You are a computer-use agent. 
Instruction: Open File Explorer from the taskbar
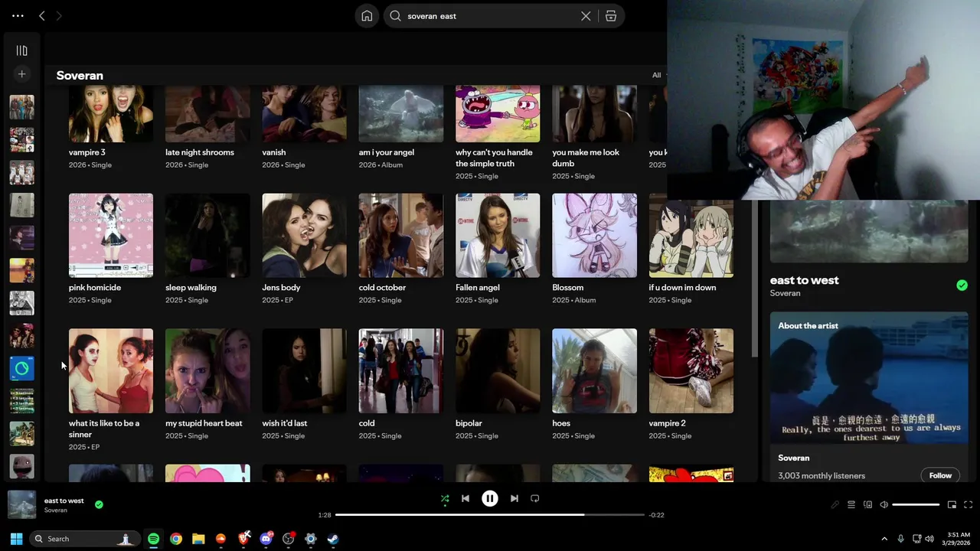point(198,539)
